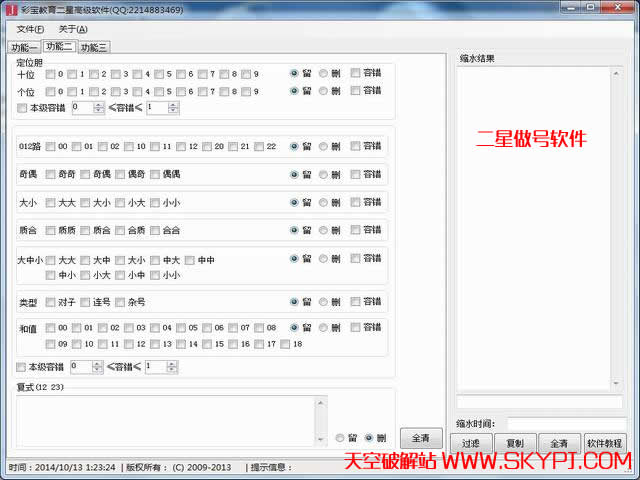This screenshot has width=640, height=480.
Task: Check the 对子 type option
Action: click(51, 302)
